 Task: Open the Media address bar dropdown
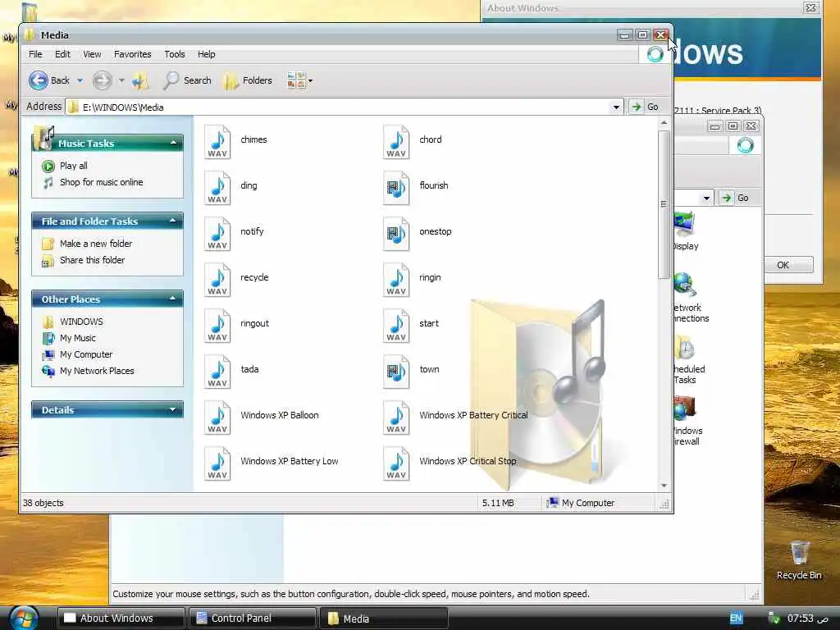click(616, 107)
